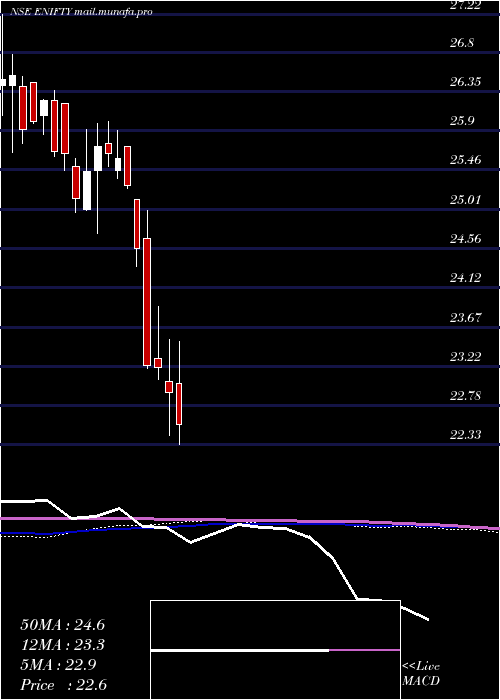The image size is (500, 700).
Task: Select the 27.22 price axis label
Action: [466, 4]
